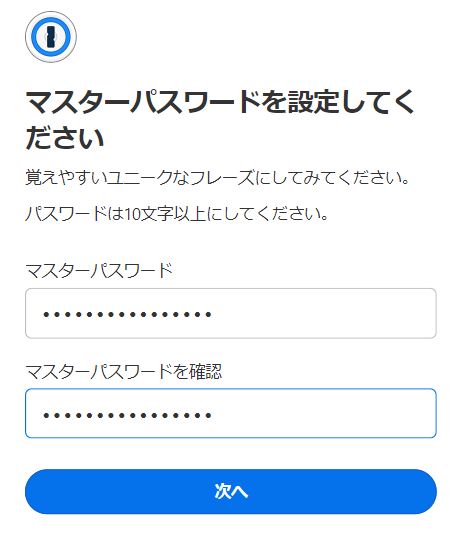This screenshot has width=459, height=552.
Task: Click the 1Password keyhole logo
Action: click(51, 37)
